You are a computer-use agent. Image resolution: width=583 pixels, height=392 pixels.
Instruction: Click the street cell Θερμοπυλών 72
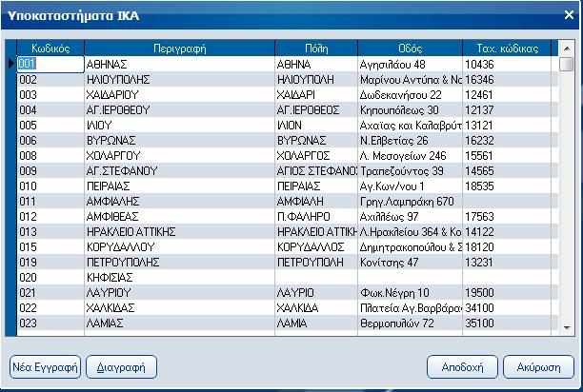(x=411, y=323)
